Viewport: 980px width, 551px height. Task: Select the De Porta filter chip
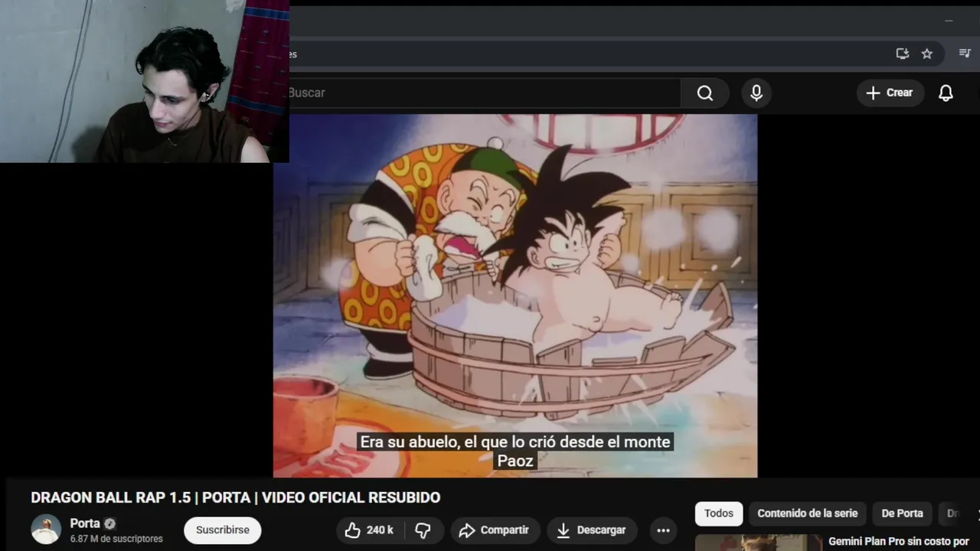[902, 514]
